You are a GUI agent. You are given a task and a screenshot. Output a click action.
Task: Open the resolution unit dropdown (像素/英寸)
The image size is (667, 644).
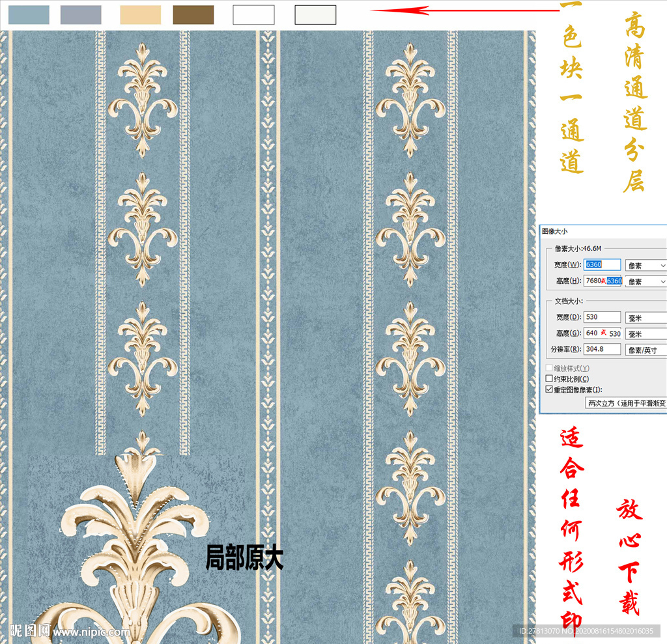646,350
